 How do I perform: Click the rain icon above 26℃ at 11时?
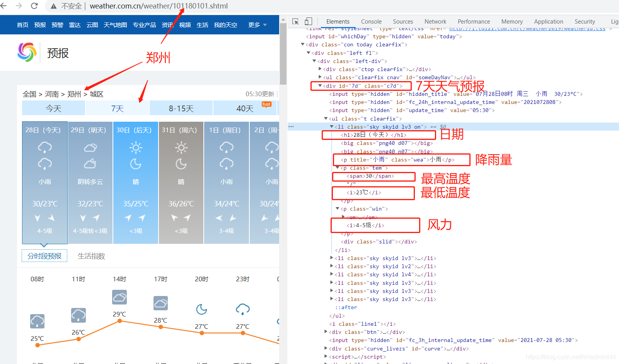(78, 315)
